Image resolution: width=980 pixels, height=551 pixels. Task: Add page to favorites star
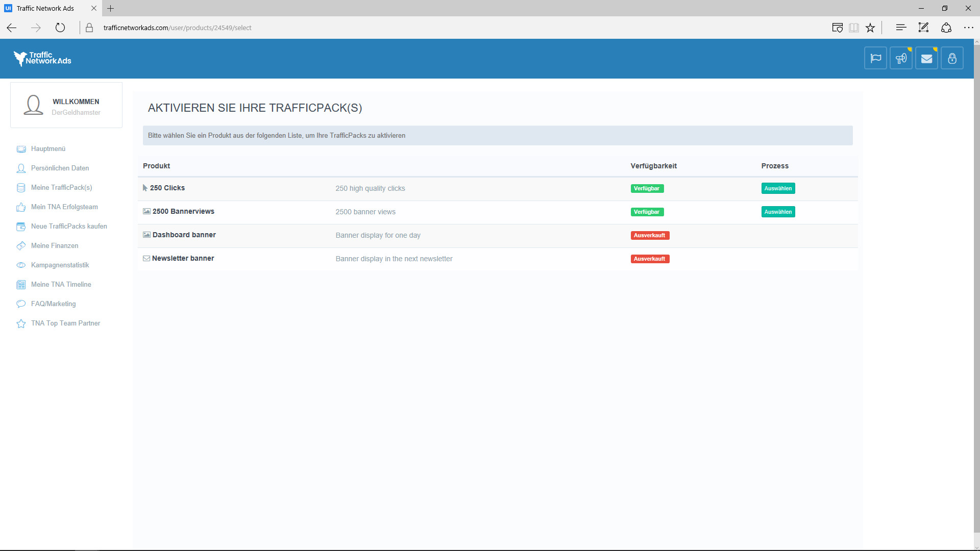870,28
